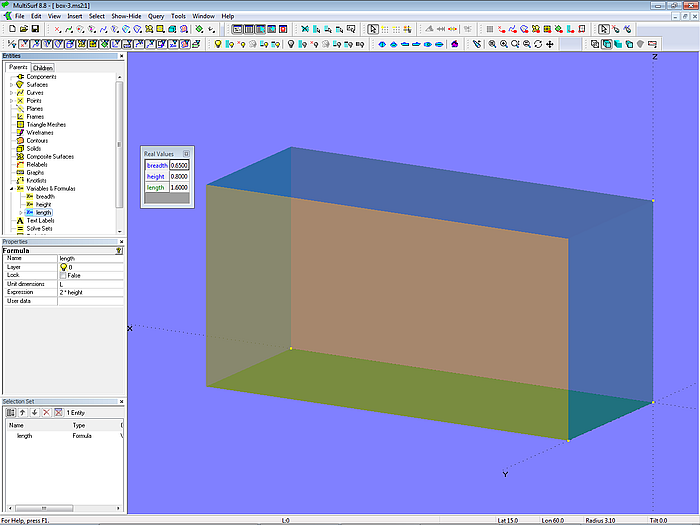Click the first light bulb toolbar icon

point(216,44)
